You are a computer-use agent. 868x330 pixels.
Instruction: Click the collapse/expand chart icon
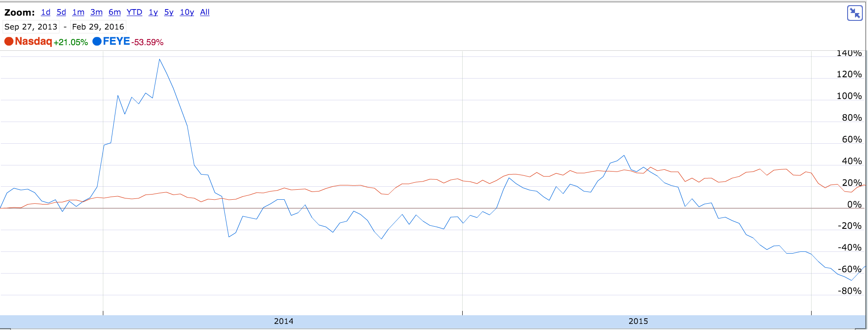pos(855,13)
